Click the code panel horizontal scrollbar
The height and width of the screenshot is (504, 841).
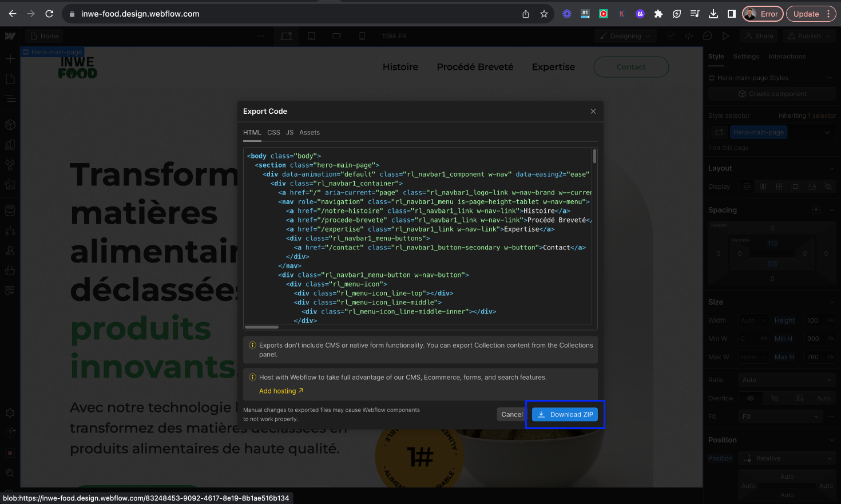[x=261, y=327]
